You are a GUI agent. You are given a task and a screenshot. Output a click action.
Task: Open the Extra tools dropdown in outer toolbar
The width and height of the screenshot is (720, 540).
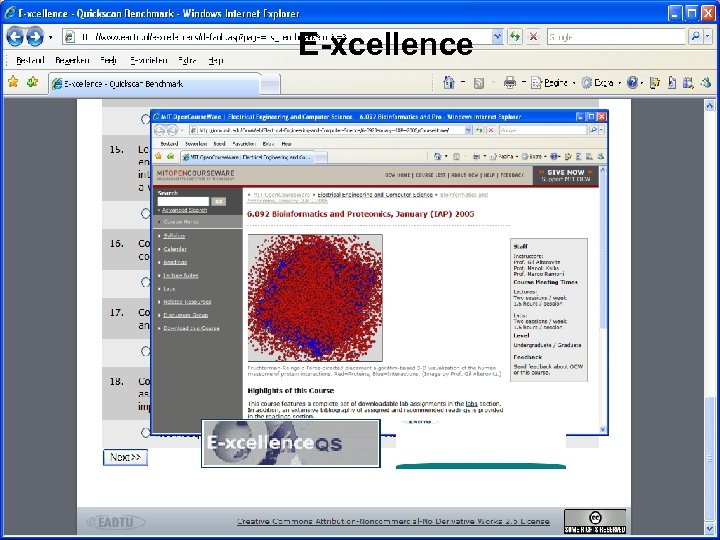pos(619,83)
